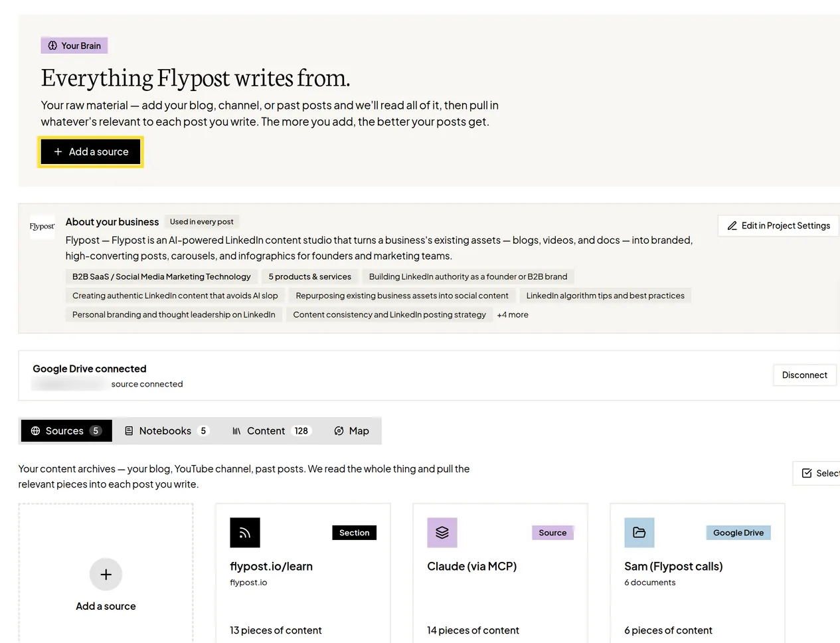Click LinkedIn algorithm tips and best practices tag

606,296
